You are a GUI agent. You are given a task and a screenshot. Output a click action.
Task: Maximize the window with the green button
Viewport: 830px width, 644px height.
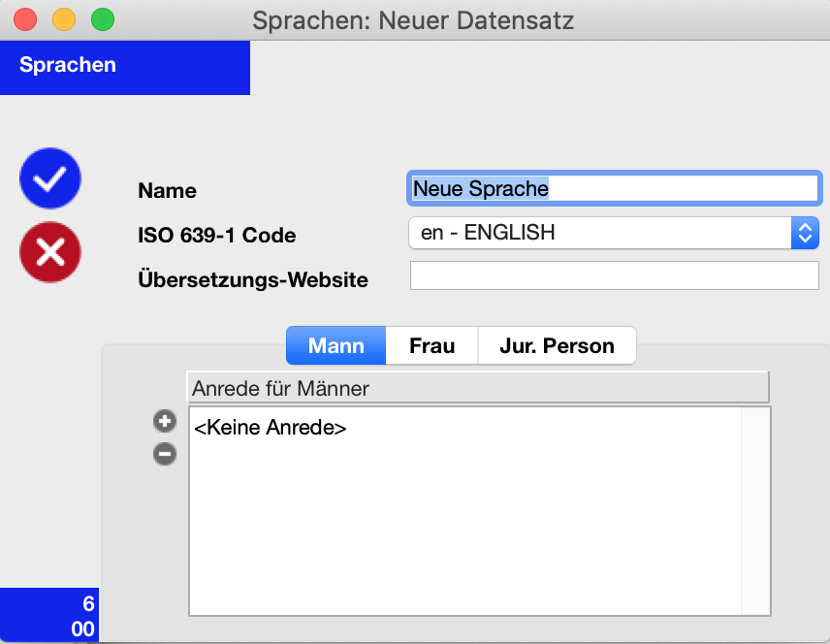(x=102, y=19)
